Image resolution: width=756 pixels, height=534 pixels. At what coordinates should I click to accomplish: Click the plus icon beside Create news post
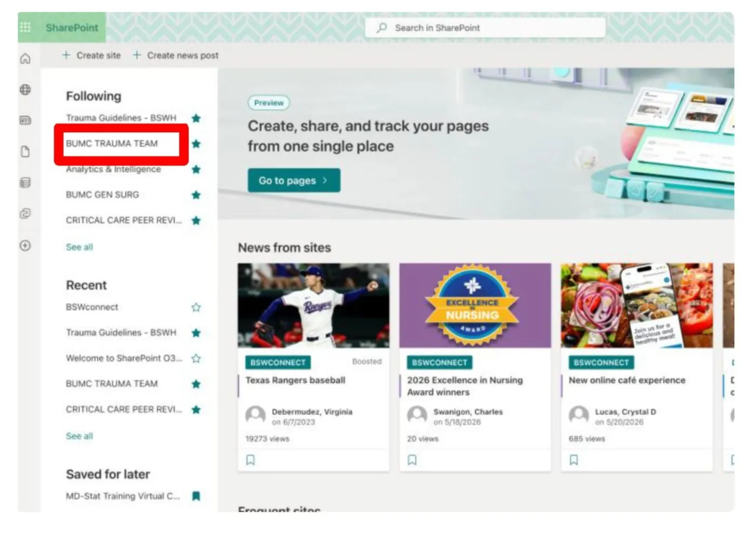click(137, 55)
